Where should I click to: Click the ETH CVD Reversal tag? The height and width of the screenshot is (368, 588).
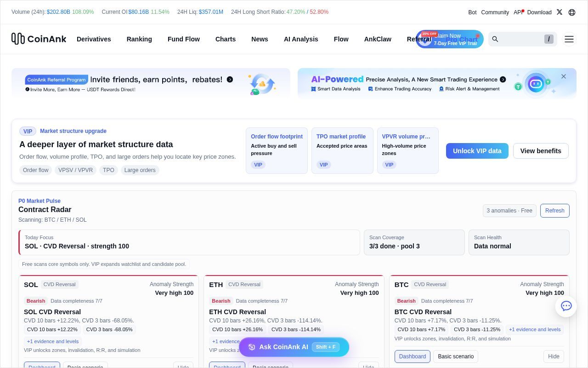(244, 284)
